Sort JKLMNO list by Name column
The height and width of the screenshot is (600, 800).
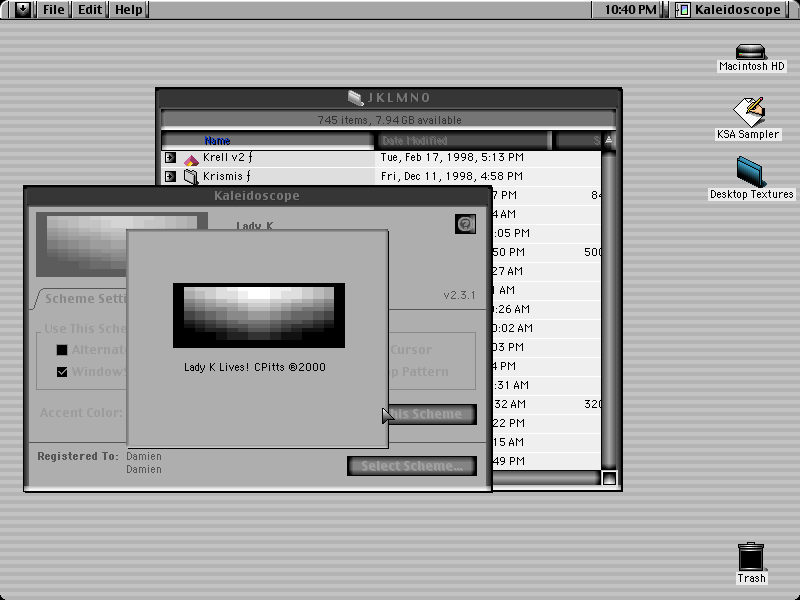[x=268, y=140]
